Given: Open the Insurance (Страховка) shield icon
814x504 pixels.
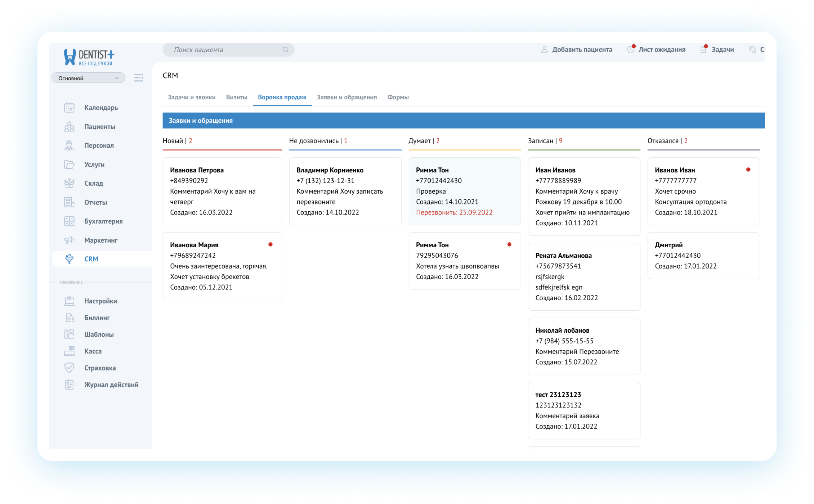Looking at the screenshot, I should (69, 368).
